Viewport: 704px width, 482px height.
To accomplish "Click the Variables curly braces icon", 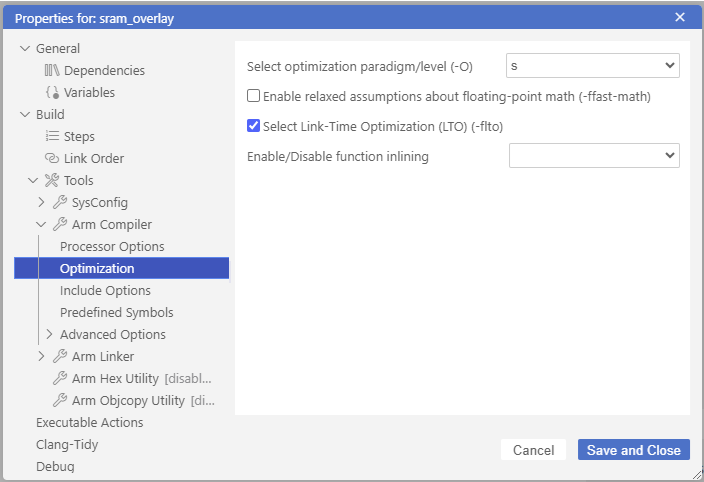I will [x=52, y=92].
